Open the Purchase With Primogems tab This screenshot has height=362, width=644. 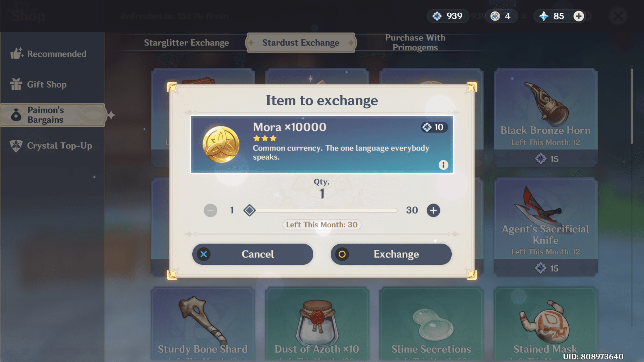415,43
